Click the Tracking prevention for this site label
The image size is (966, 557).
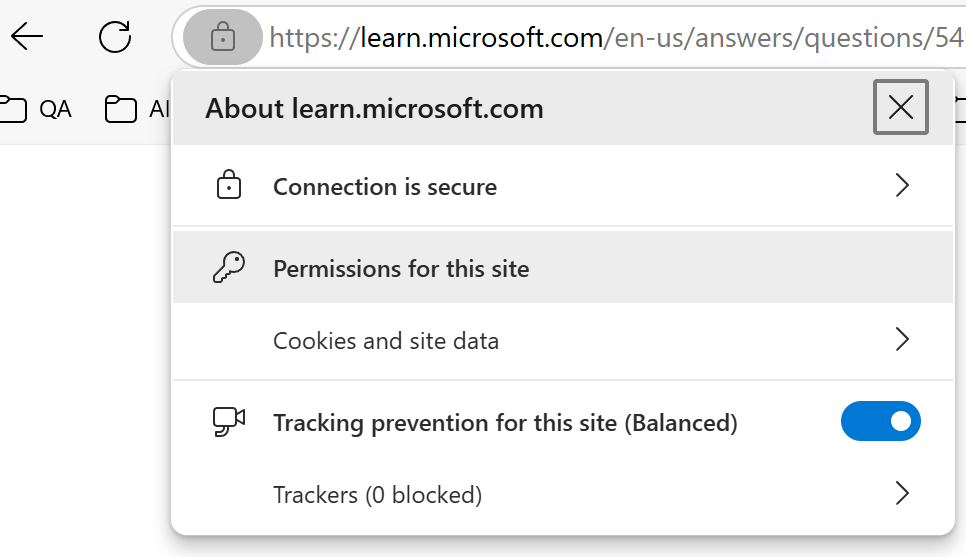coord(505,423)
